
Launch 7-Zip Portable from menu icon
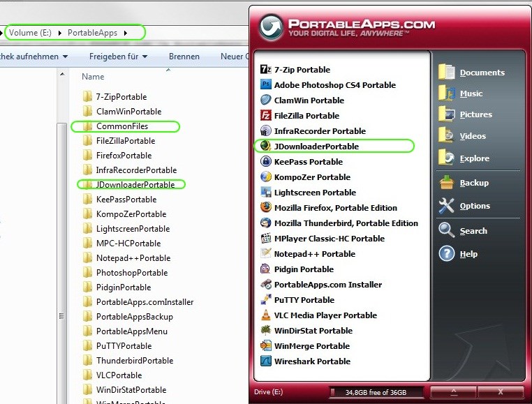pyautogui.click(x=266, y=70)
